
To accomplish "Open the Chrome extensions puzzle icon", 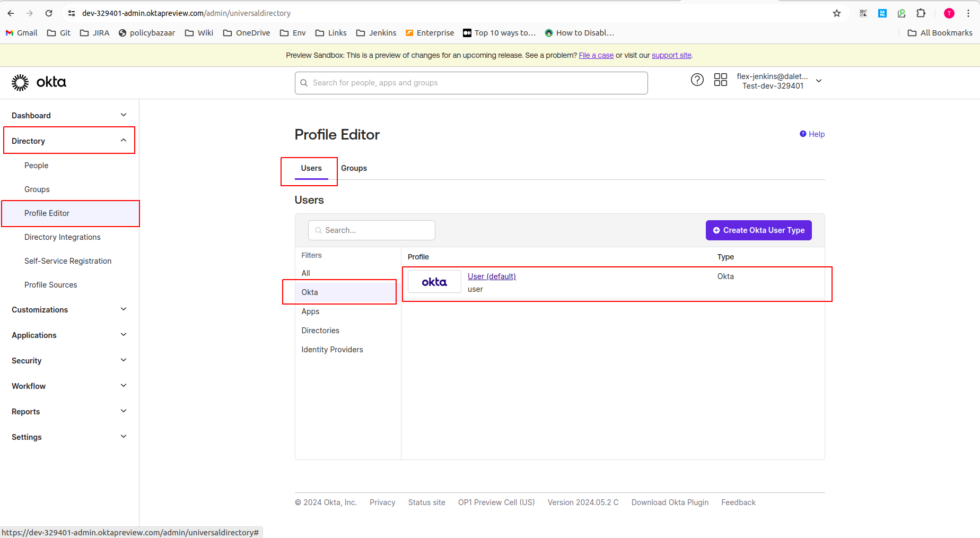I will pyautogui.click(x=922, y=13).
